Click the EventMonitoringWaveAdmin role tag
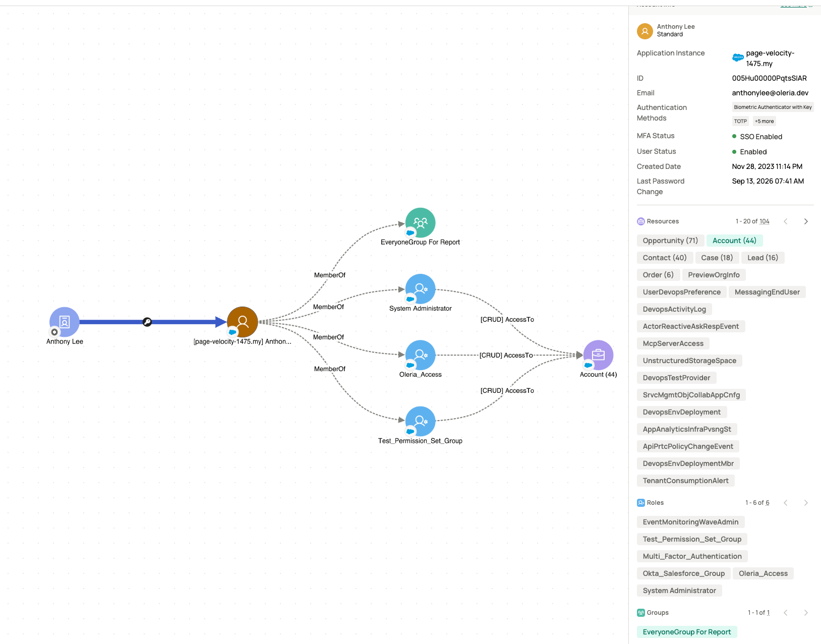The image size is (821, 644). click(690, 522)
